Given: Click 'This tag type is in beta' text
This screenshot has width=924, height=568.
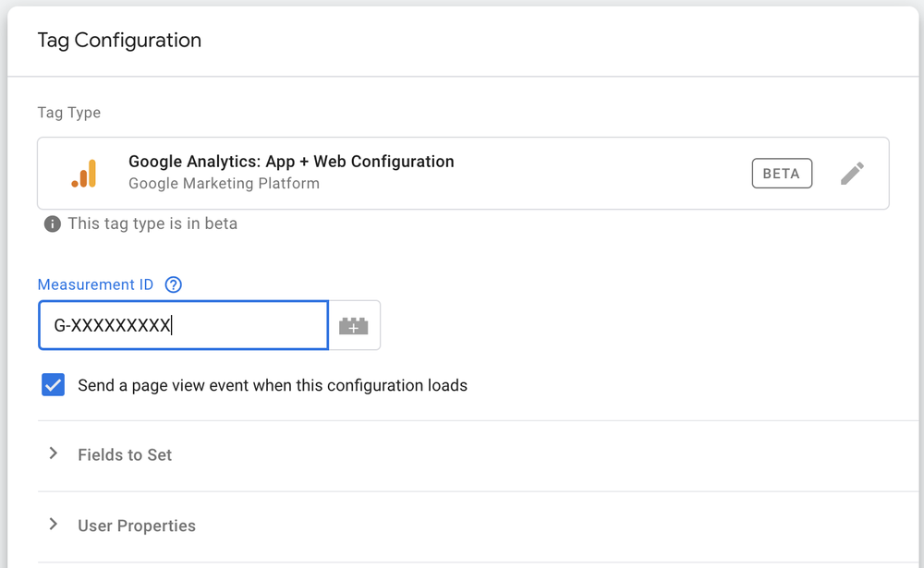Looking at the screenshot, I should 152,224.
